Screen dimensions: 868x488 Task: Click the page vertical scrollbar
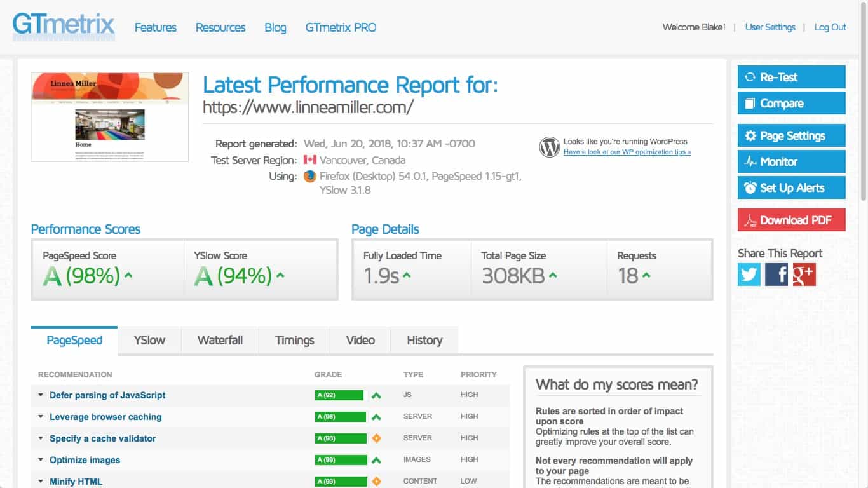(x=863, y=102)
